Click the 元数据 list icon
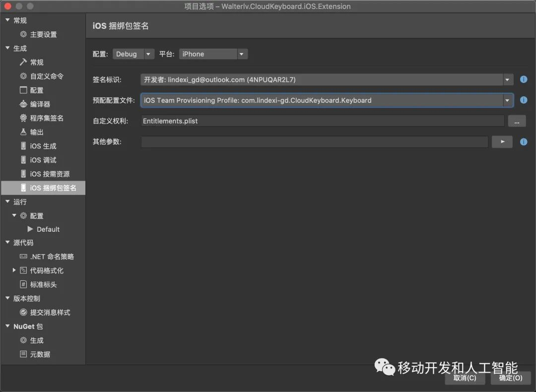This screenshot has width=536, height=392. coord(23,354)
